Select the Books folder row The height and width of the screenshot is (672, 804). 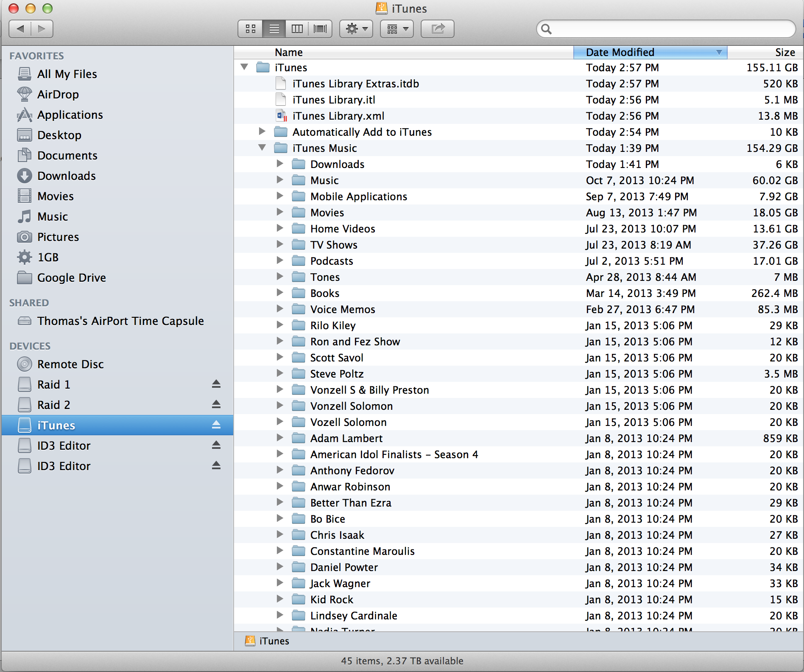(518, 293)
